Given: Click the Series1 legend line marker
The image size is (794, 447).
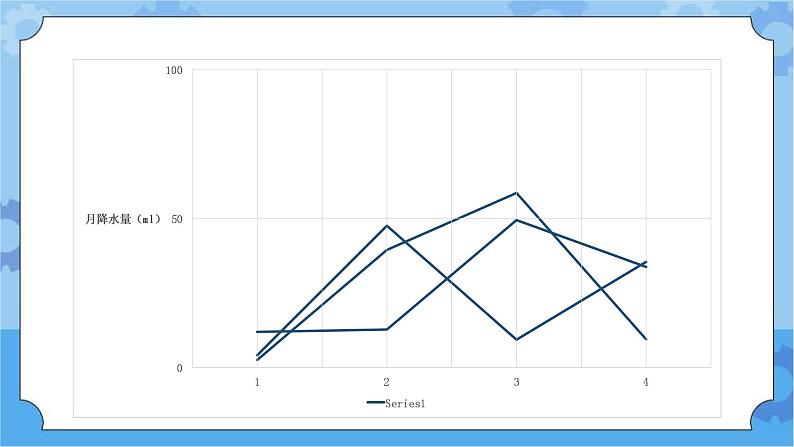Looking at the screenshot, I should (375, 403).
